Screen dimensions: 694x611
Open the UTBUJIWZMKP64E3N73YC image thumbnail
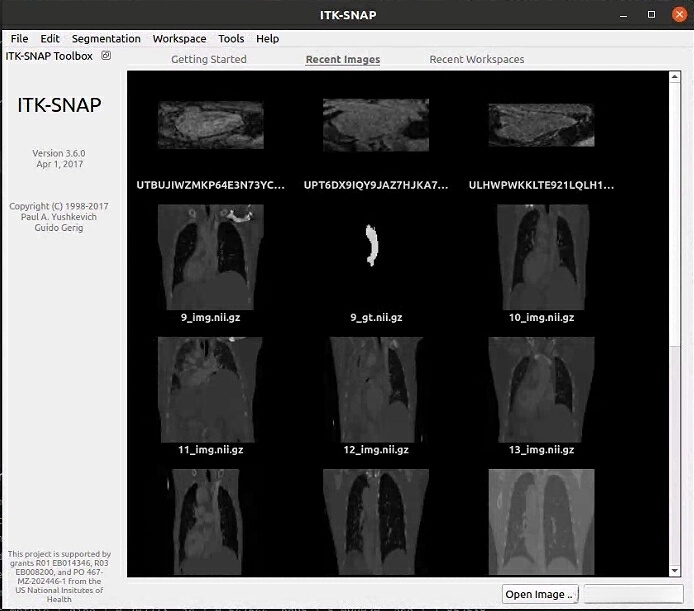tap(211, 125)
